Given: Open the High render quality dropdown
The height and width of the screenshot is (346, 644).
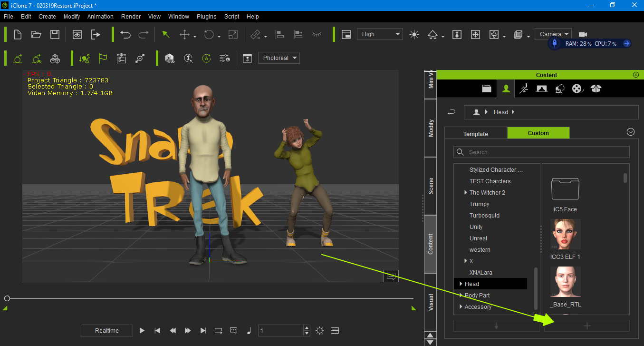Looking at the screenshot, I should click(x=380, y=34).
